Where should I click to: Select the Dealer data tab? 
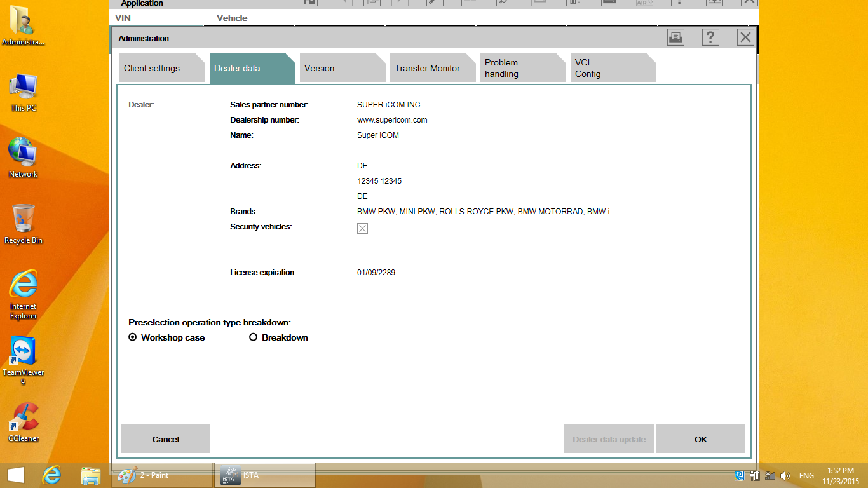[x=252, y=68]
